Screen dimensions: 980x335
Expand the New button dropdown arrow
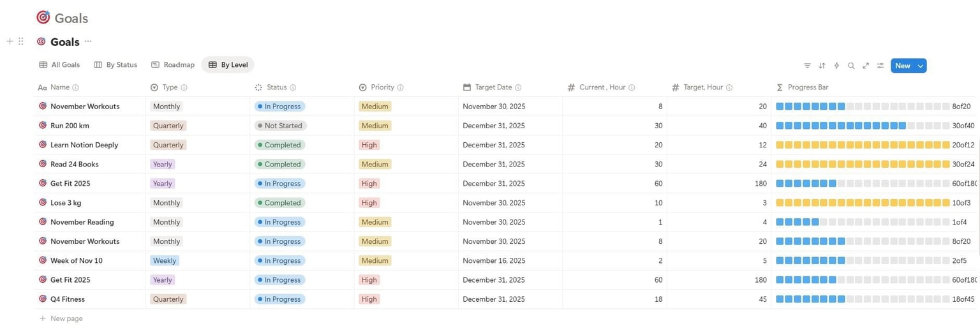coord(921,66)
